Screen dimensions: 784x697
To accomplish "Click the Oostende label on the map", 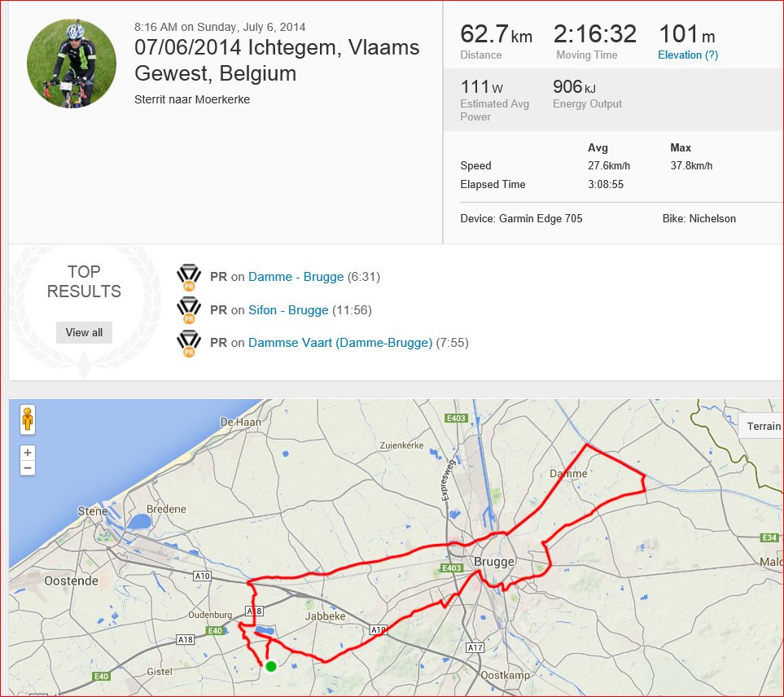I will 71,581.
